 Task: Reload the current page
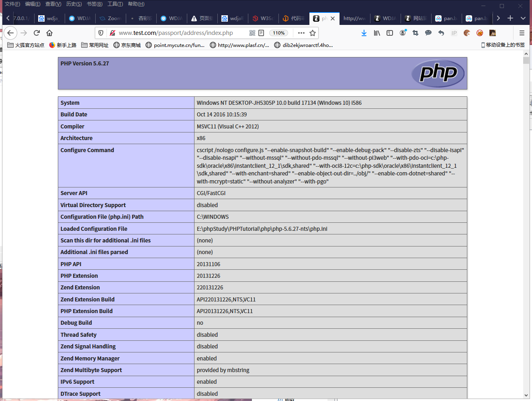point(37,33)
